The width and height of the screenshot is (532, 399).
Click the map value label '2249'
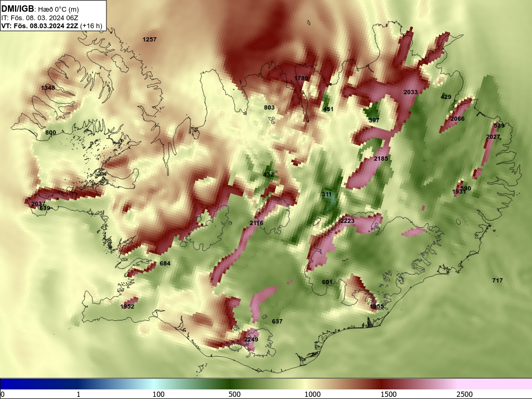(251, 339)
